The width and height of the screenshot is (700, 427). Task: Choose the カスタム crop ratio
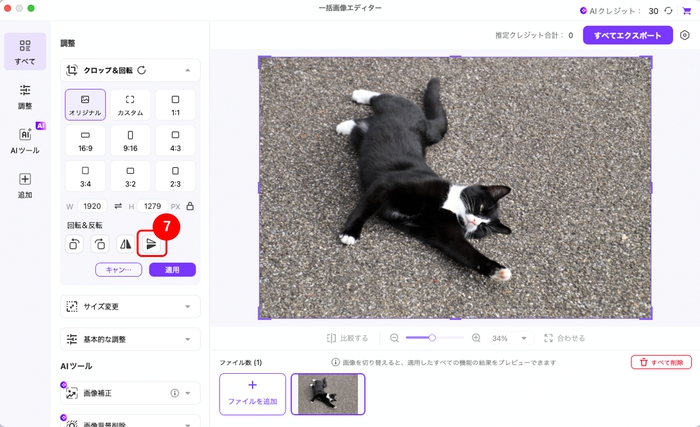tap(130, 105)
